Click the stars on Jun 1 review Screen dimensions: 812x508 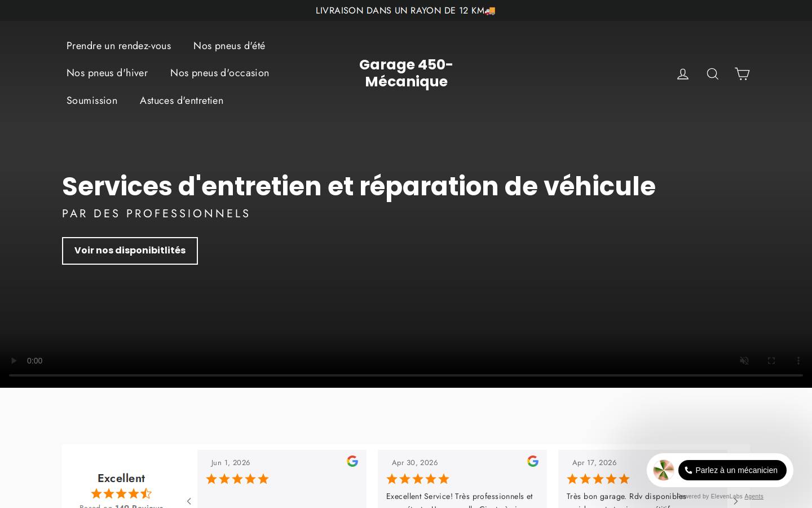[x=237, y=479]
